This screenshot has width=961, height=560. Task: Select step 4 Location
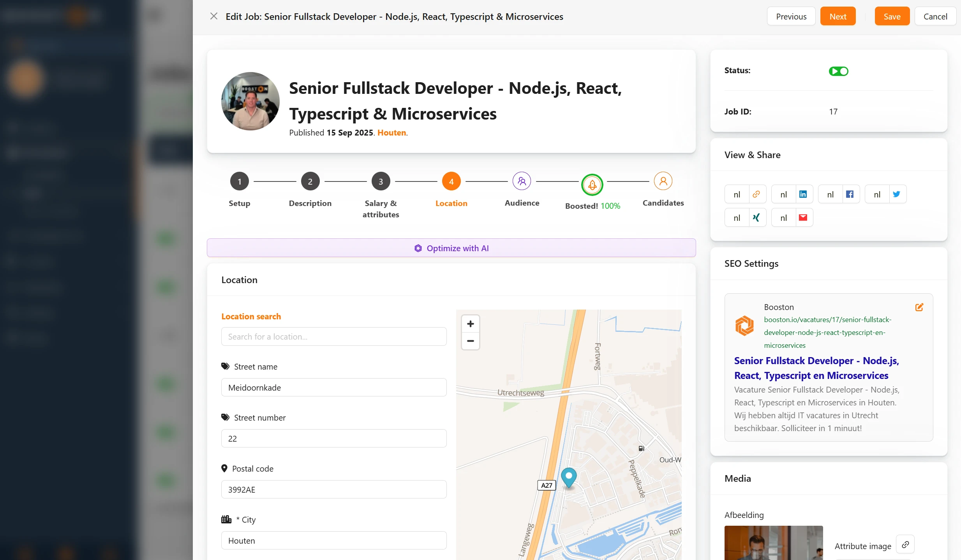tap(451, 181)
